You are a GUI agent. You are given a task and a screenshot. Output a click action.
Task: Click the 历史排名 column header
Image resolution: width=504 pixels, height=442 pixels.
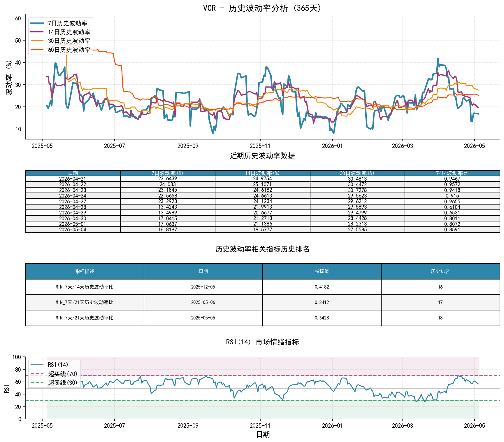tap(440, 271)
